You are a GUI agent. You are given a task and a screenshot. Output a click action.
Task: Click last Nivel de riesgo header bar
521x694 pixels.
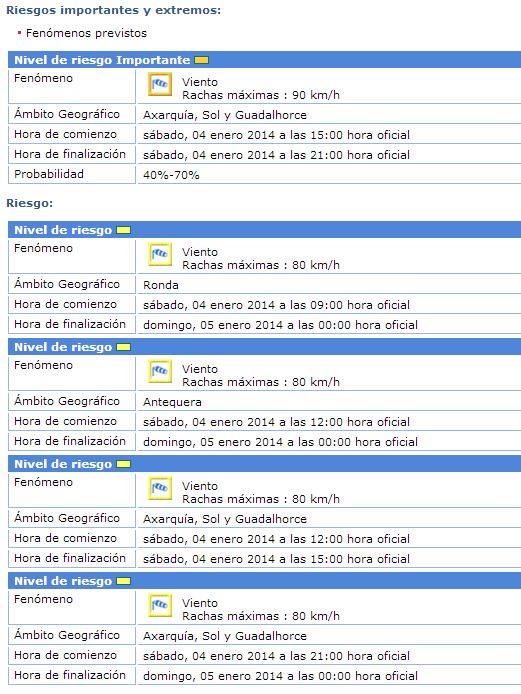click(x=264, y=581)
